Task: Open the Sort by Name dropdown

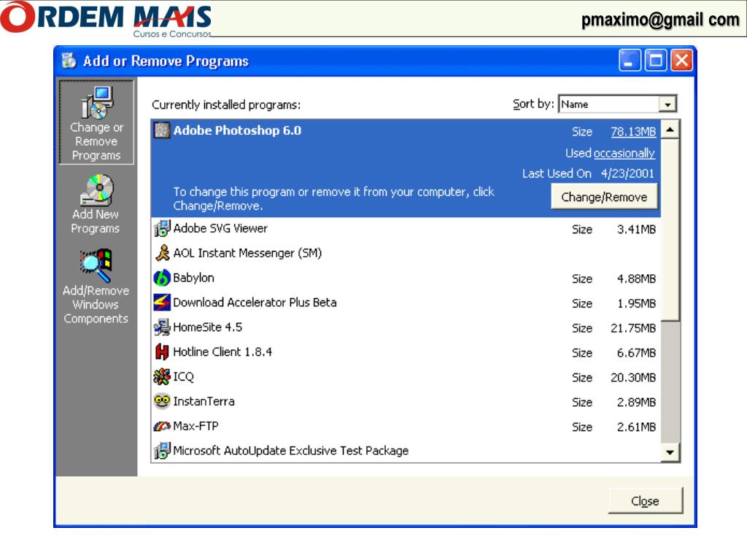Action: pyautogui.click(x=668, y=104)
